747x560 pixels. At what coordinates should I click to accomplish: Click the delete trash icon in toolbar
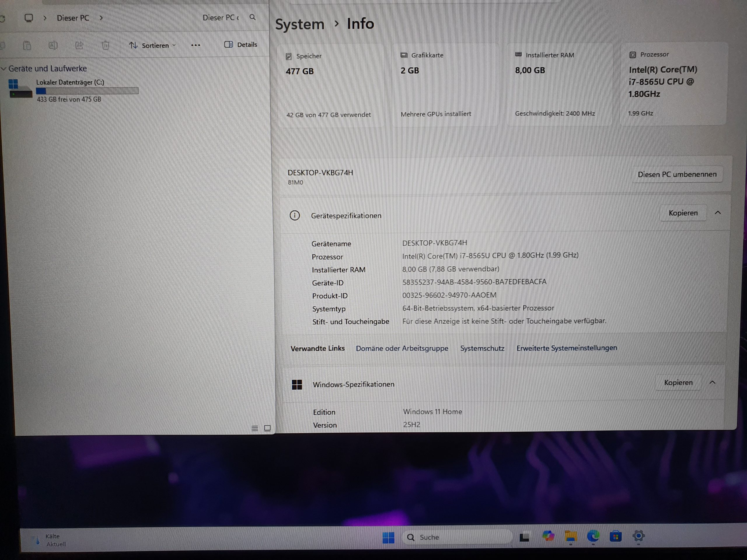click(x=105, y=45)
